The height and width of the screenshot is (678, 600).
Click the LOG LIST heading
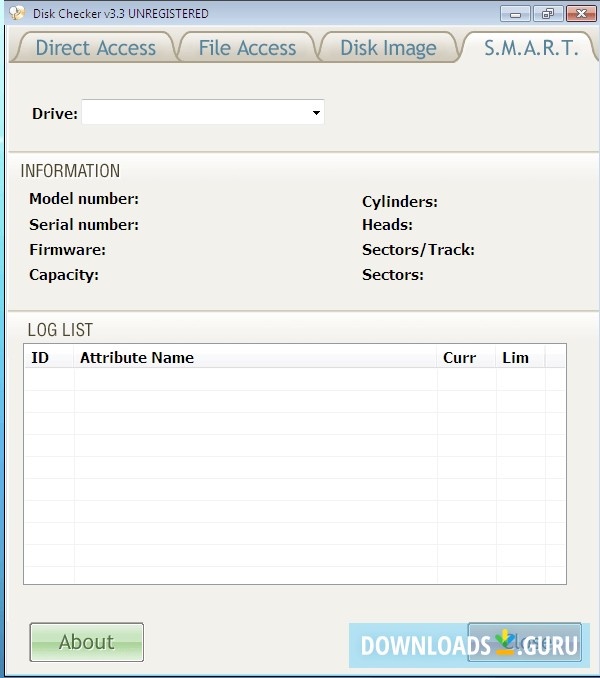tap(60, 330)
